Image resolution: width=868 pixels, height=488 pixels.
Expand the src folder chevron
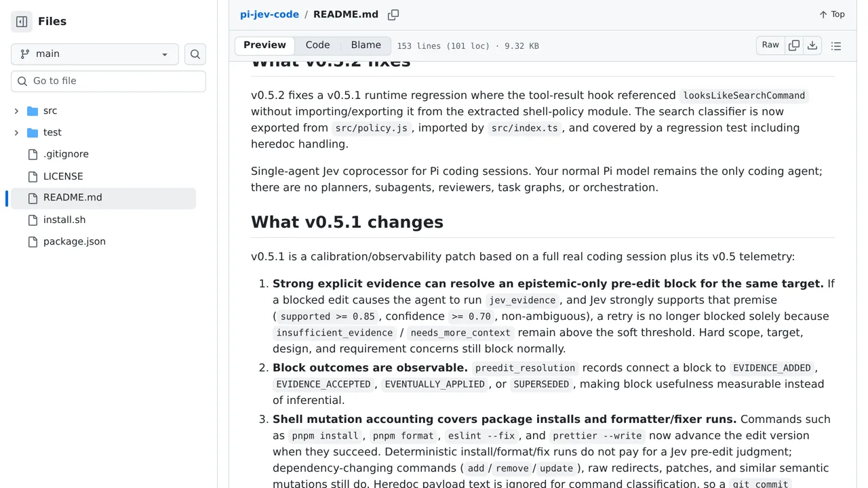(x=16, y=110)
